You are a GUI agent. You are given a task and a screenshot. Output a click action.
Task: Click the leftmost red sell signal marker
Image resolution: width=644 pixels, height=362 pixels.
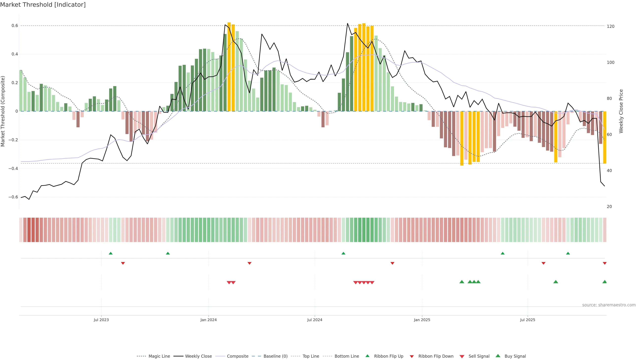pos(229,283)
